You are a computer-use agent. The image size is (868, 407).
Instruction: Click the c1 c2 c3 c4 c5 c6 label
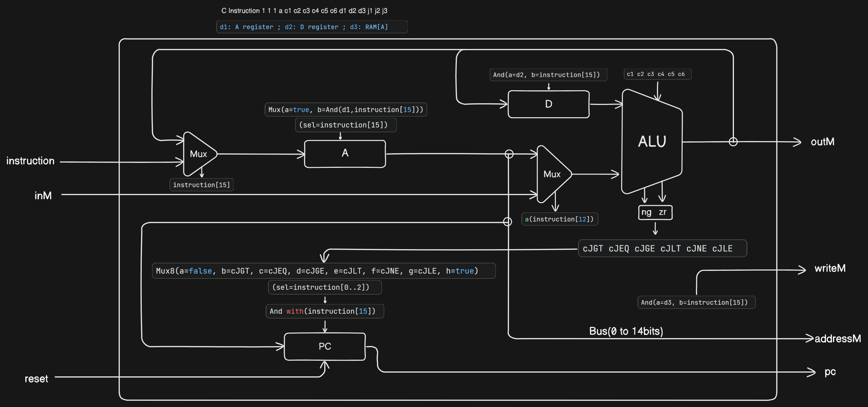(657, 74)
